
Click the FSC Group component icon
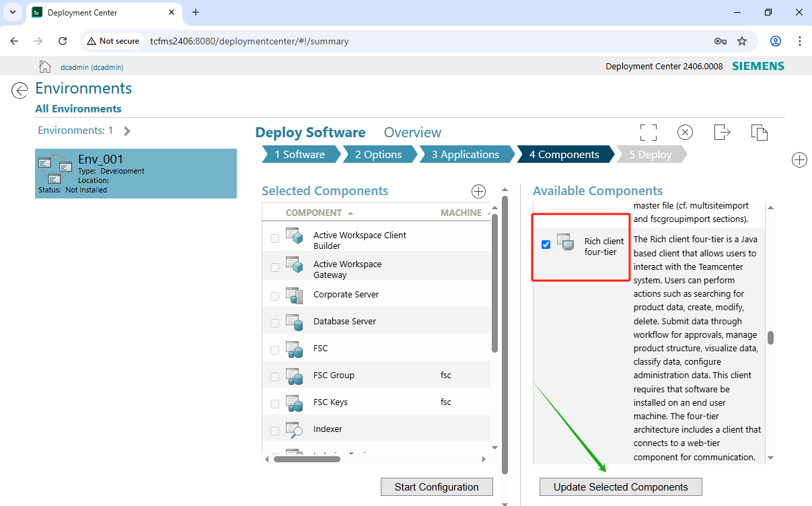[294, 375]
